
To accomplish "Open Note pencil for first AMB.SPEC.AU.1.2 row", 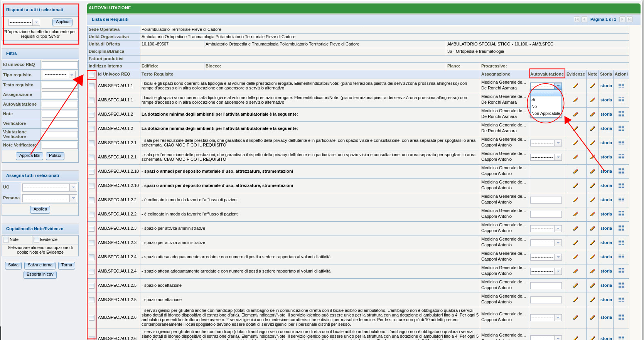I will click(592, 114).
